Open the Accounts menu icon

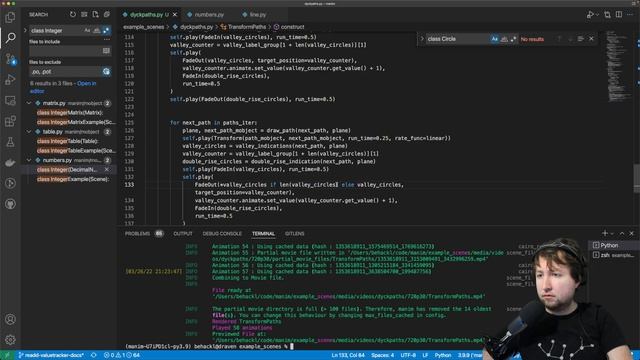click(10, 319)
